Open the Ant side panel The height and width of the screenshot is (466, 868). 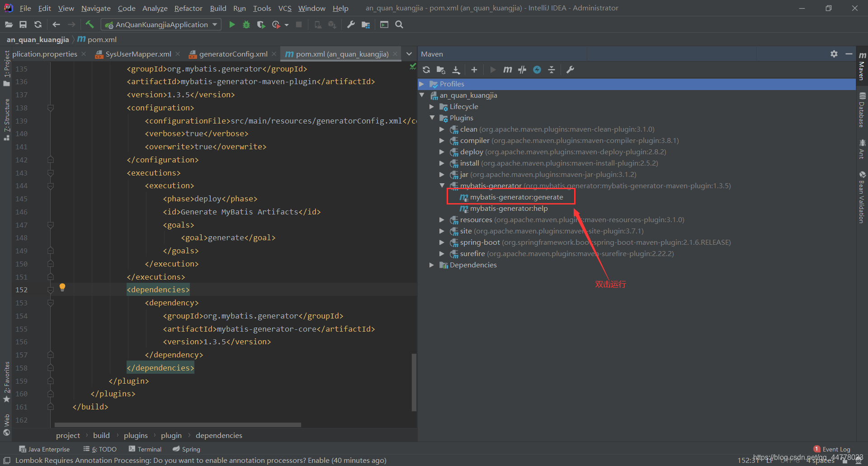coord(862,149)
